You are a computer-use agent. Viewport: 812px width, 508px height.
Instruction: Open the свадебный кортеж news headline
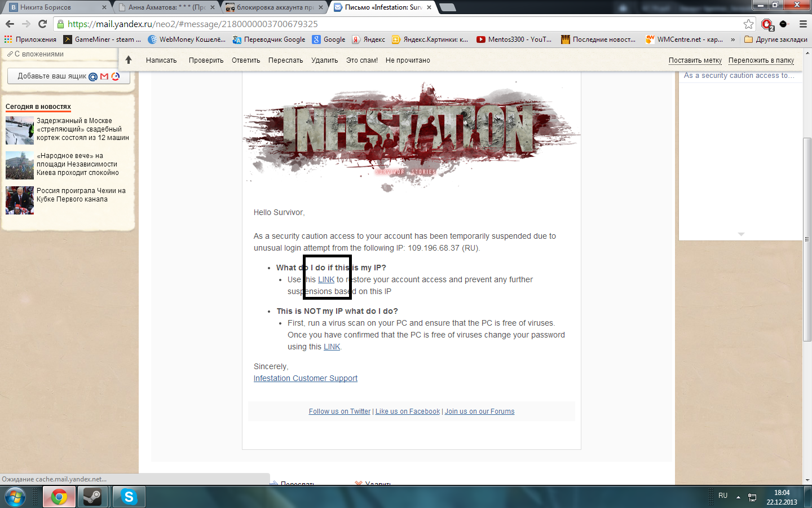click(83, 129)
